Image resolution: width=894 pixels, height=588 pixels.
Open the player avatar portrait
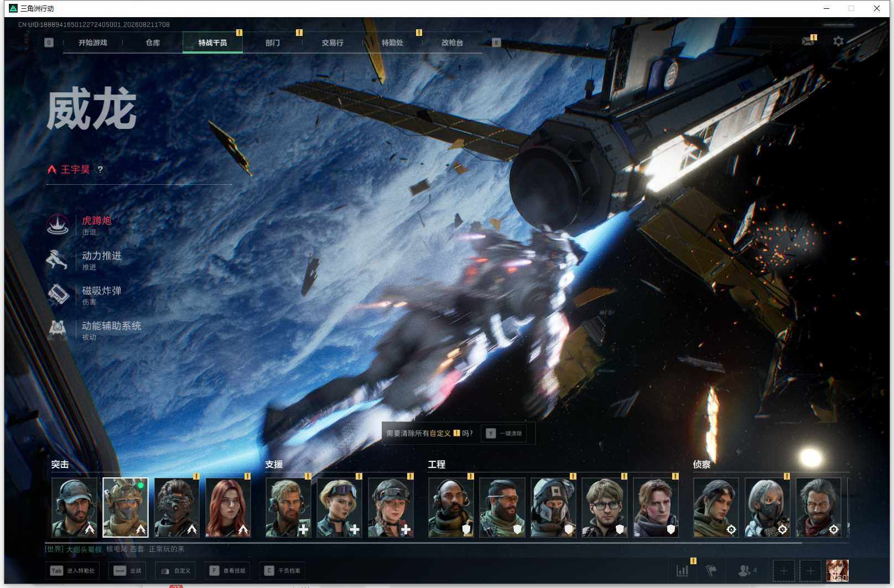(837, 571)
